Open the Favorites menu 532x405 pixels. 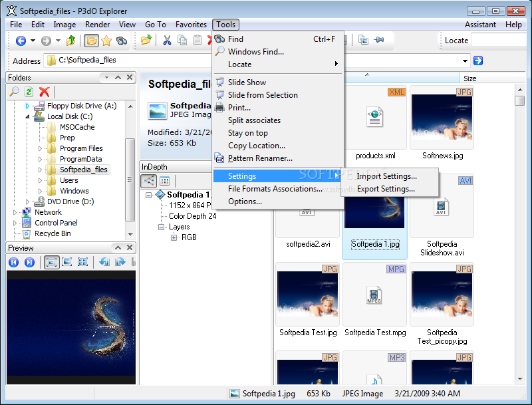pos(191,25)
